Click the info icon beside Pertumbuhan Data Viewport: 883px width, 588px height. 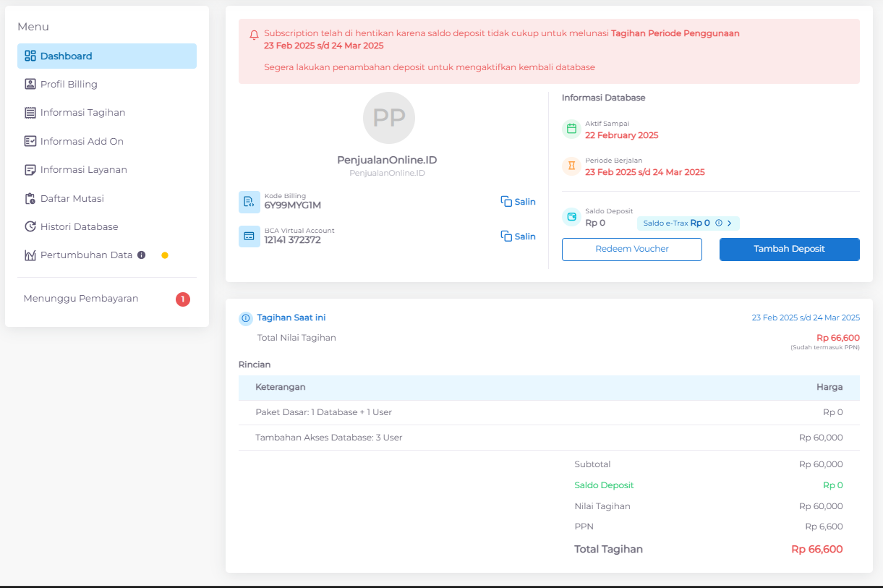pyautogui.click(x=142, y=255)
